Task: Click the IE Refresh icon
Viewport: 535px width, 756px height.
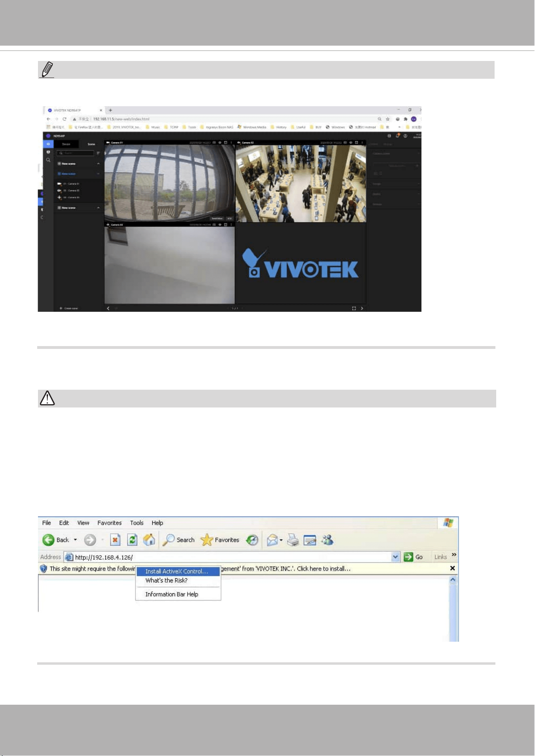Action: 132,540
